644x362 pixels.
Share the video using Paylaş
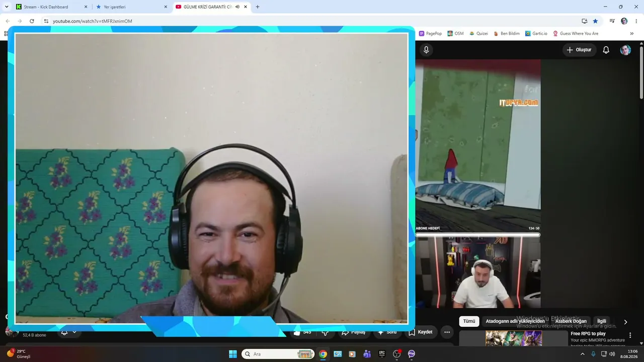pos(354,332)
